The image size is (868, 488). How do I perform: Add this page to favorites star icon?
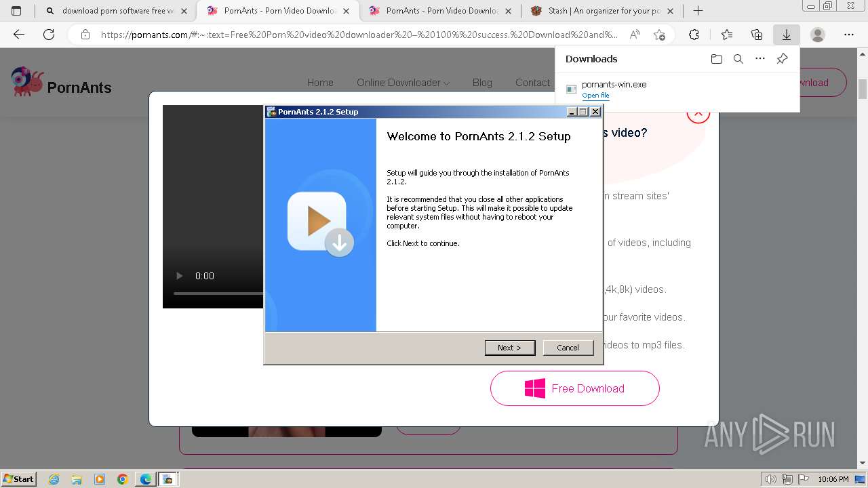659,35
